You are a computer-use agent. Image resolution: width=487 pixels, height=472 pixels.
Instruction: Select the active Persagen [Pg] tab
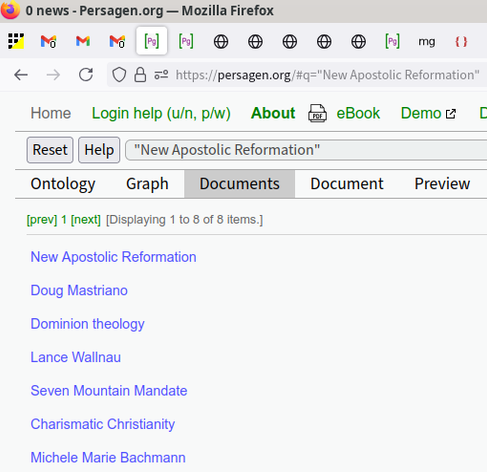pos(152,41)
